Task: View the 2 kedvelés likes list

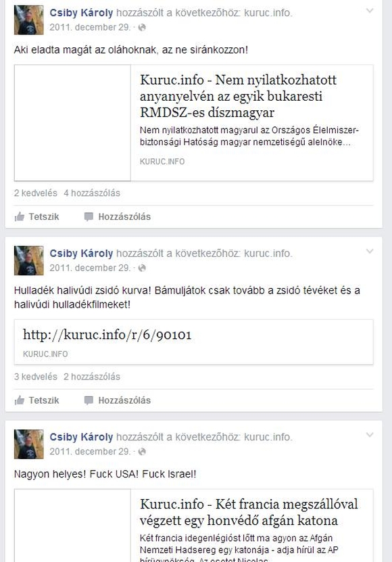Action: tap(35, 193)
